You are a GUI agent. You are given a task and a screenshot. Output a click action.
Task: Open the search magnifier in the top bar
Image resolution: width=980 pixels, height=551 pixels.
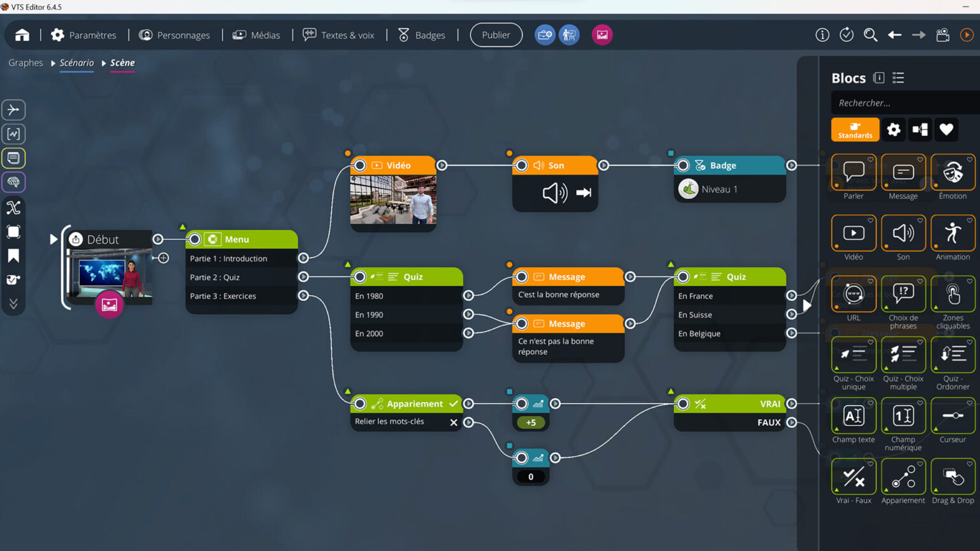click(870, 35)
